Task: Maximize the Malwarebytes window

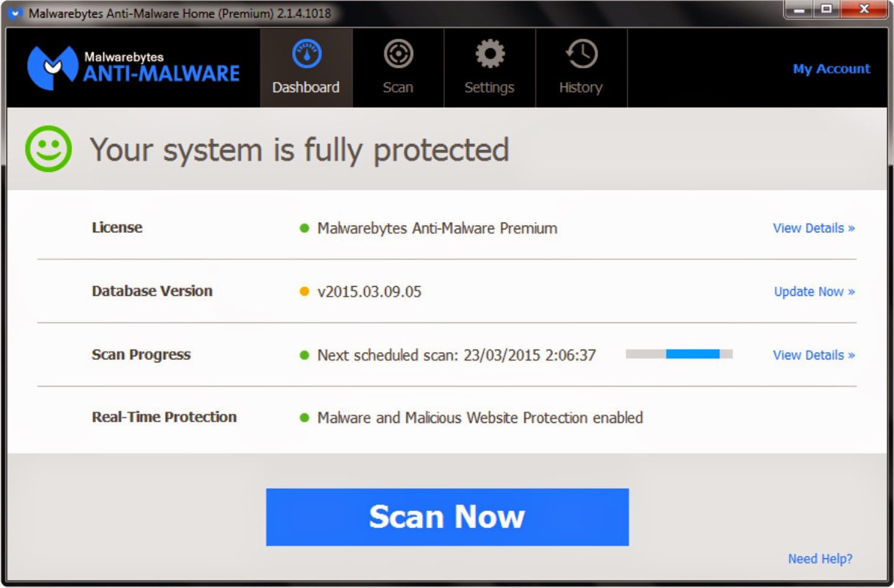Action: [827, 9]
